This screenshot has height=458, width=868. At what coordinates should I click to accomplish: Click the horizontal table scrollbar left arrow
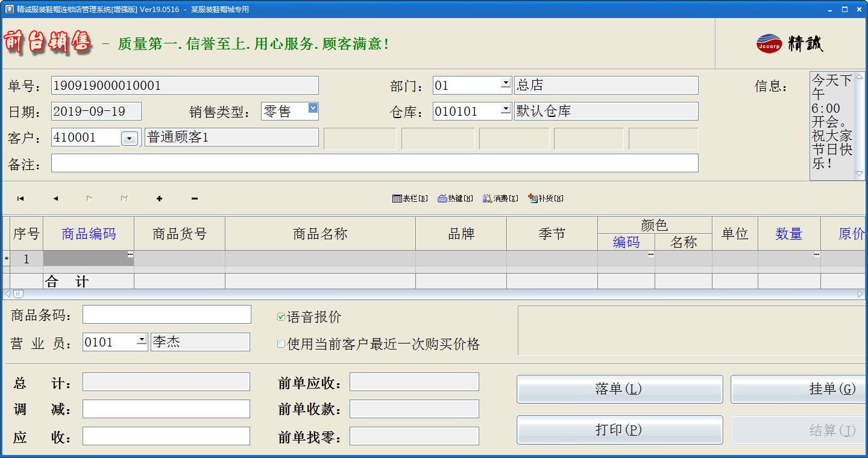[x=8, y=294]
